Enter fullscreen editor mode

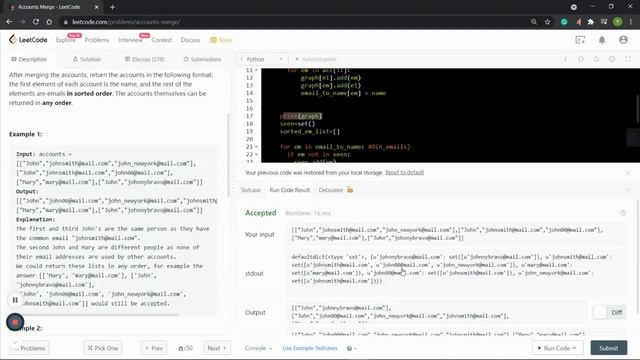[628, 59]
